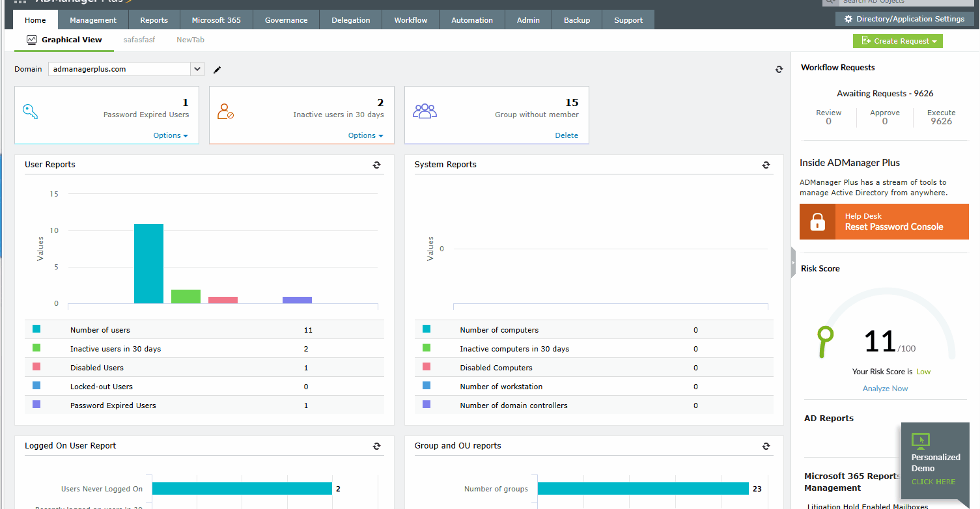
Task: Click the Delete link for empty groups
Action: [x=567, y=135]
